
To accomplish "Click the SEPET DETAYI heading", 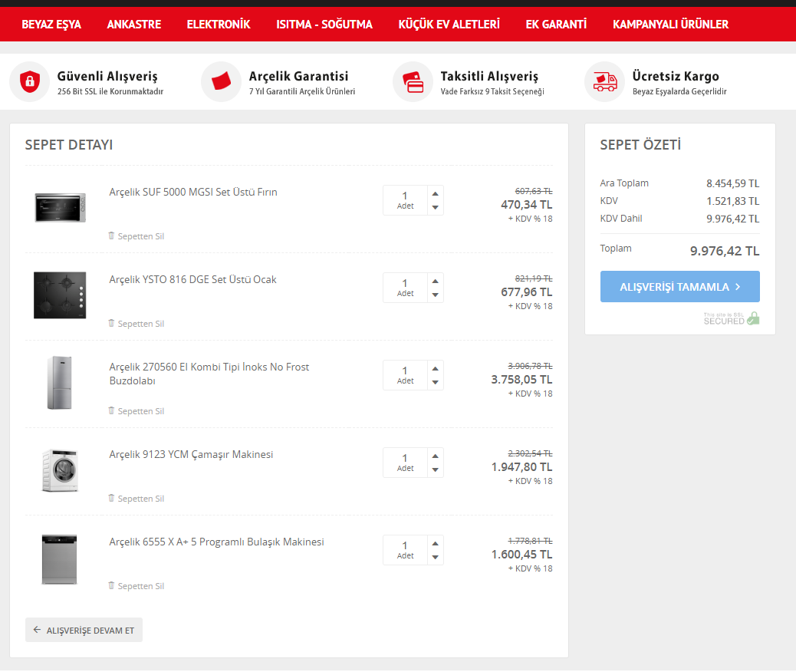I will [69, 145].
